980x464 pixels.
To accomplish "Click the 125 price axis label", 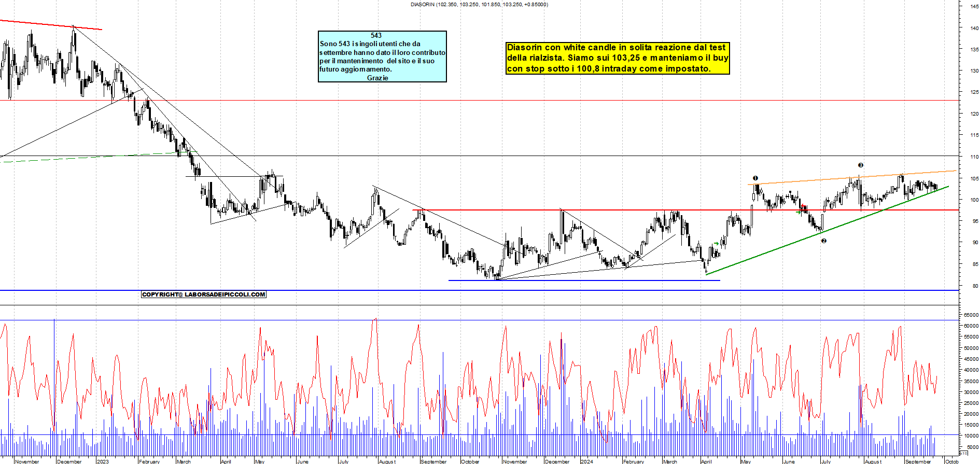I will tap(975, 92).
